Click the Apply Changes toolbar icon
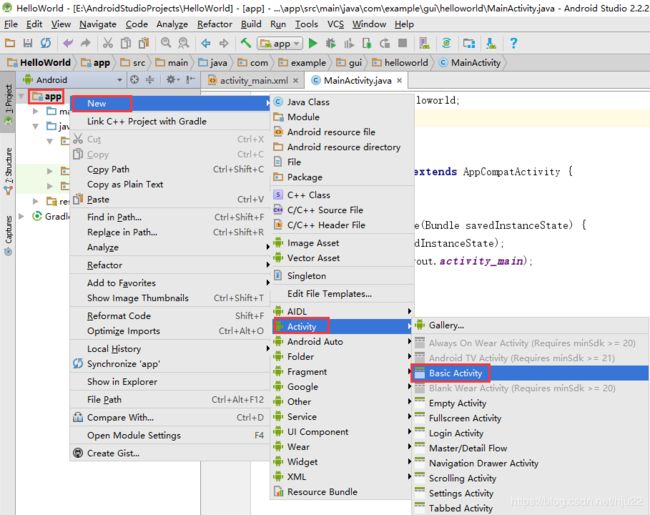The image size is (650, 515). coord(385,43)
